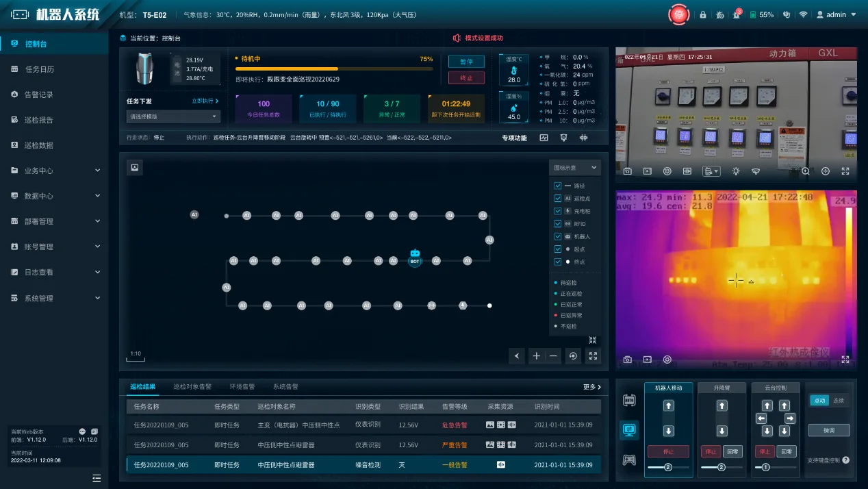Switch to the 巡检对象告警 tab
Image resolution: width=868 pixels, height=489 pixels.
(x=192, y=387)
